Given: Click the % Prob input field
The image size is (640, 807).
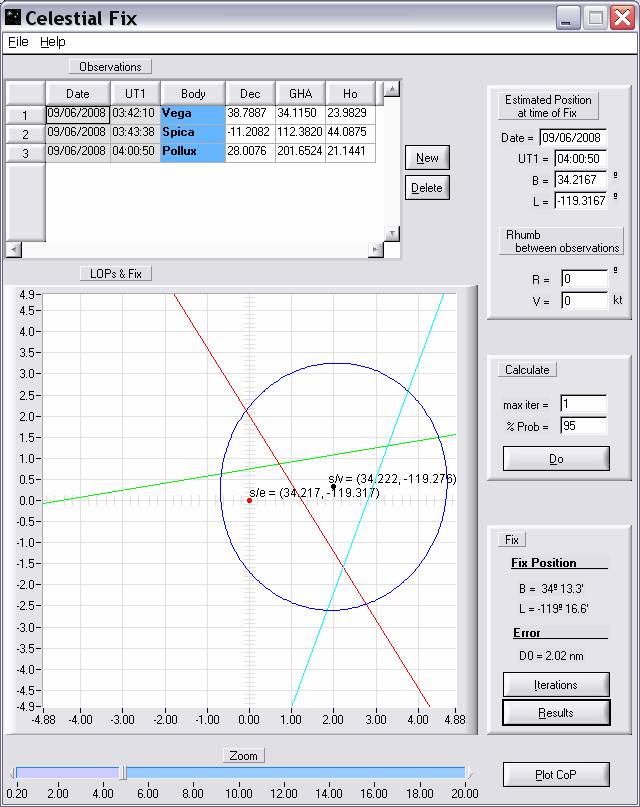Looking at the screenshot, I should [x=583, y=426].
